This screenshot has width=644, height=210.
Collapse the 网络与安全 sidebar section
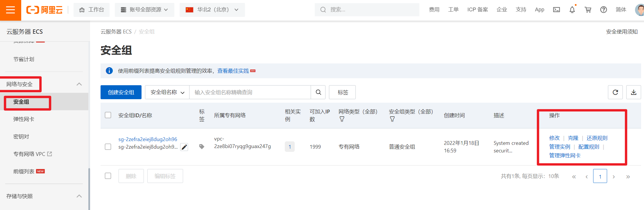79,84
